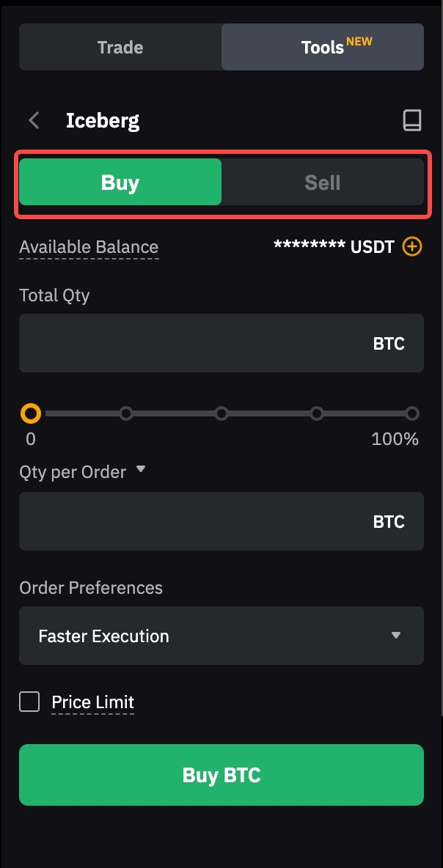Click the back arrow beside Iceberg
Viewport: 443px width, 868px height.
click(34, 120)
